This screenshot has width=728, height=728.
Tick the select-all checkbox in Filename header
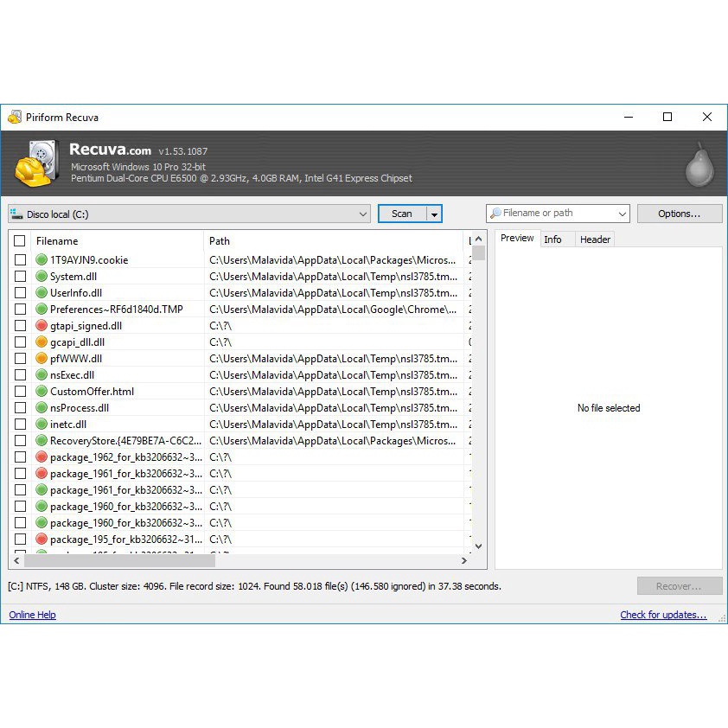click(20, 240)
